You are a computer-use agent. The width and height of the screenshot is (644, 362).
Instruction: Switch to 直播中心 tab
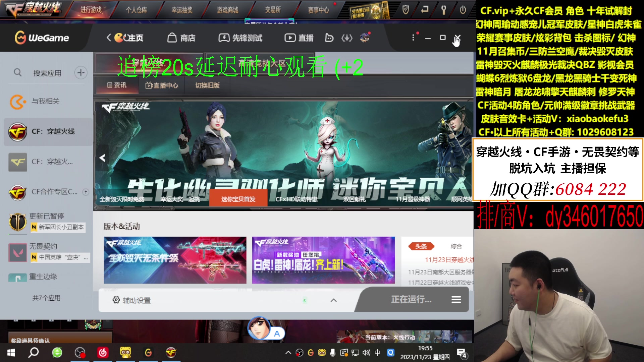click(x=162, y=85)
